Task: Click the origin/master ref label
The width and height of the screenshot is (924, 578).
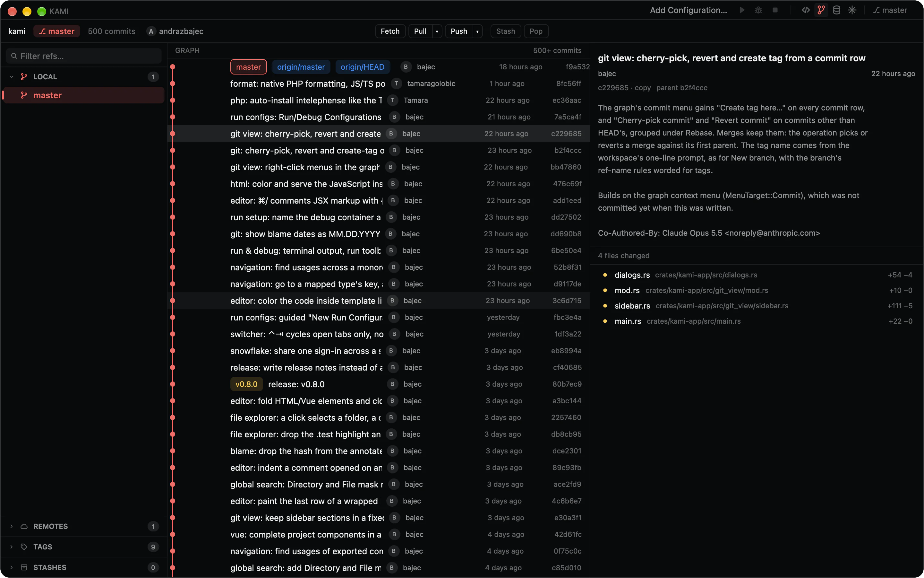Action: [x=301, y=67]
